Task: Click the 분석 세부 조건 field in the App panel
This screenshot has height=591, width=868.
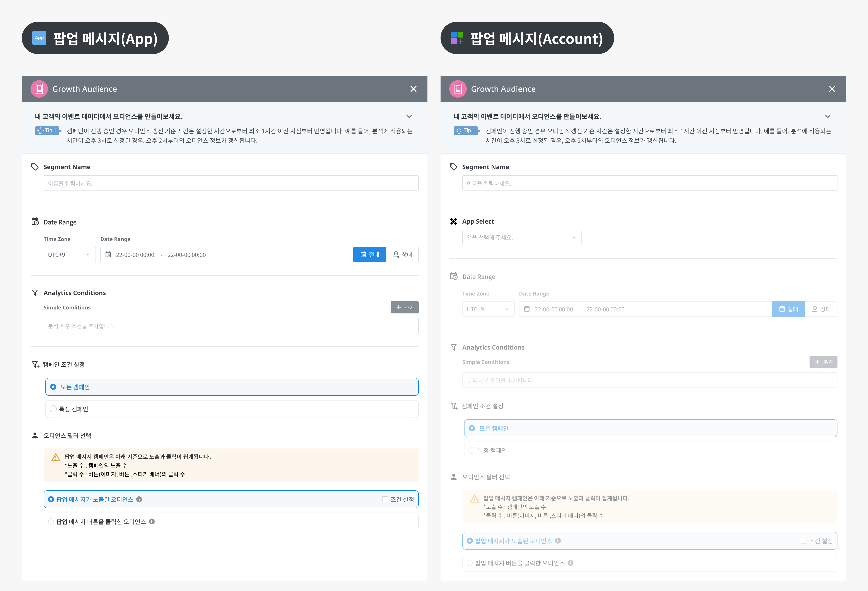Action: 231,326
